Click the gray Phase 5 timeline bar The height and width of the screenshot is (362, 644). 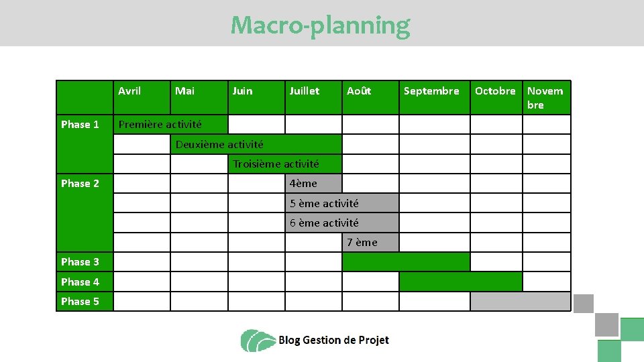[521, 301]
